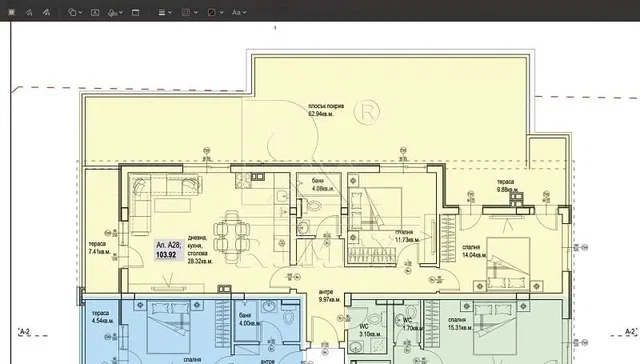640x364 pixels.
Task: Click the 'Ап. A28; 103.92' apartment label
Action: click(x=168, y=250)
